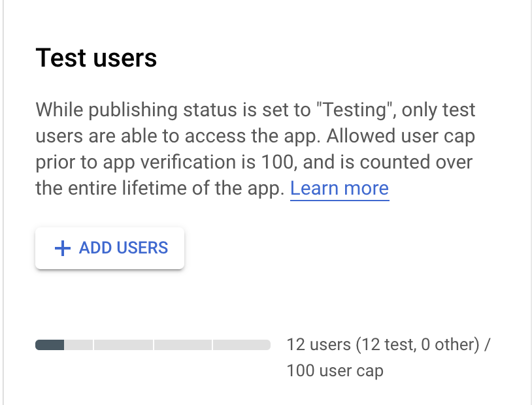532x405 pixels.
Task: Click the 100 user cap text
Action: tap(334, 370)
